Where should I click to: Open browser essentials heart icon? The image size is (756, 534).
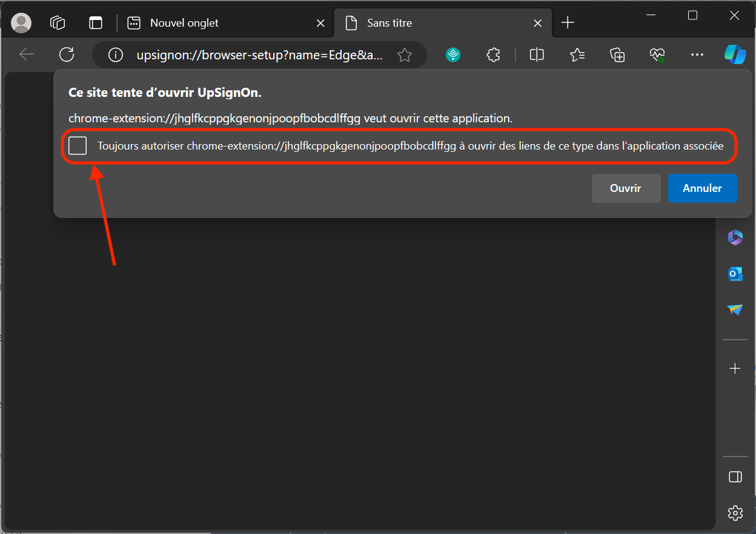(657, 55)
